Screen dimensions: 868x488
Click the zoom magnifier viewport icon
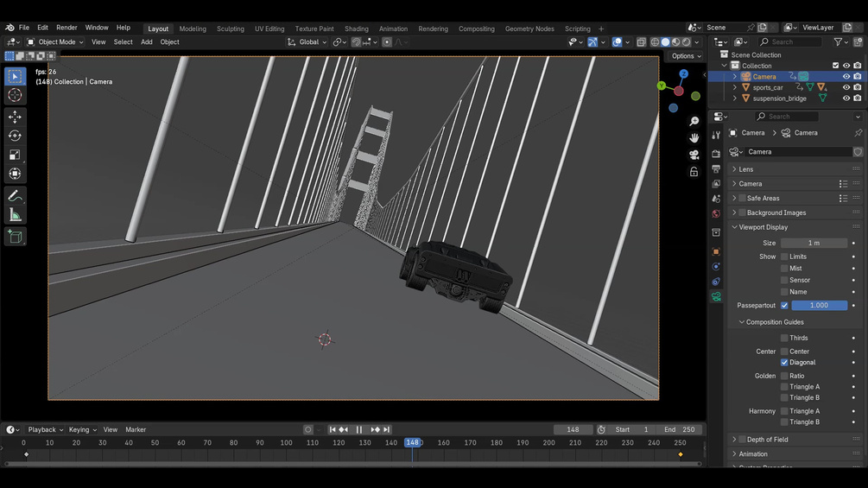694,121
